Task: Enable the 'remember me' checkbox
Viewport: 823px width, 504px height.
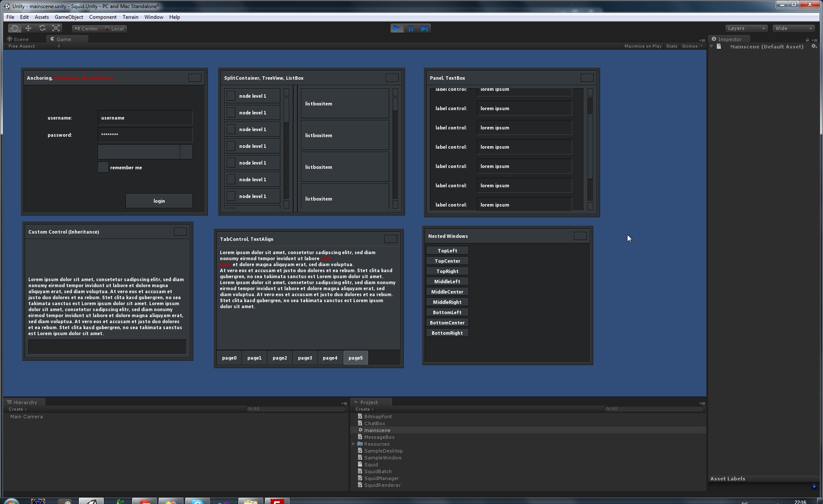Action: 103,167
